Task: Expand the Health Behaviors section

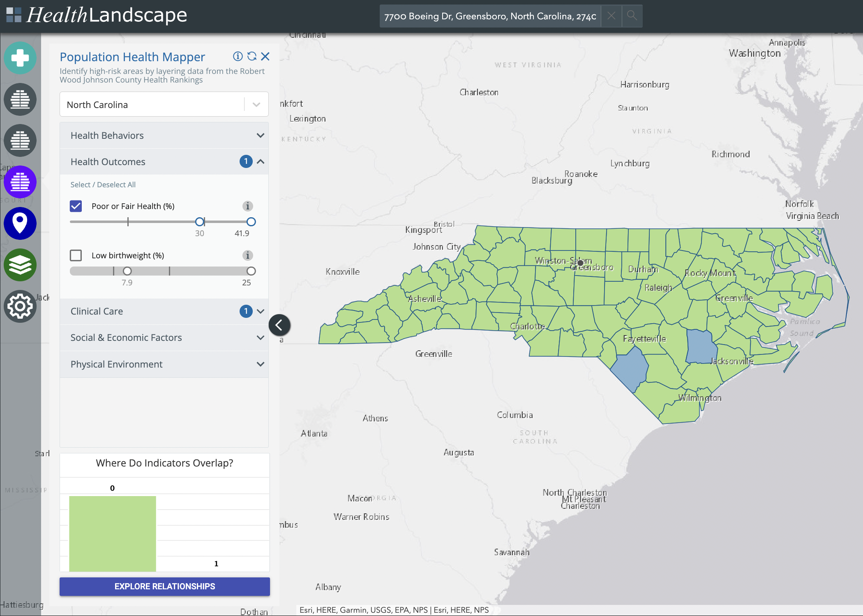Action: click(164, 136)
